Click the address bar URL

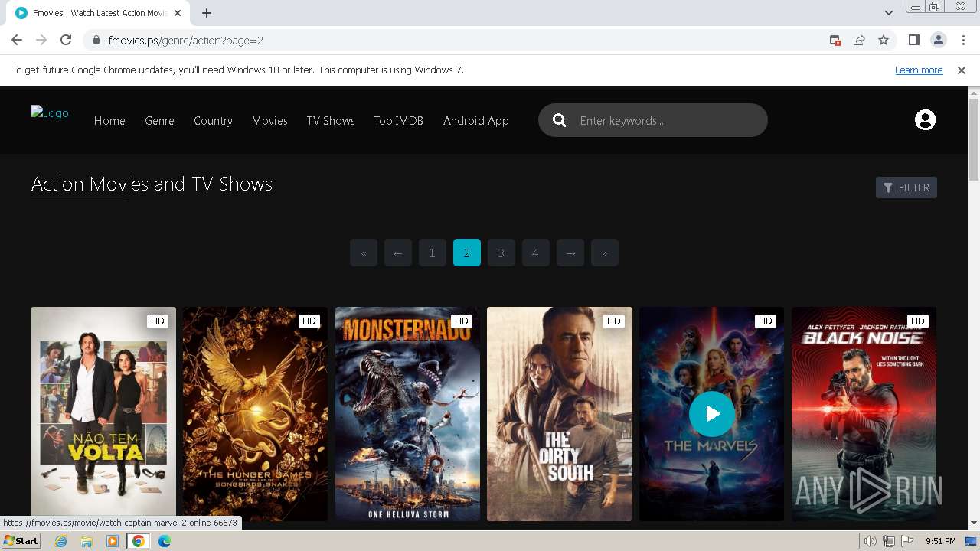click(x=185, y=40)
